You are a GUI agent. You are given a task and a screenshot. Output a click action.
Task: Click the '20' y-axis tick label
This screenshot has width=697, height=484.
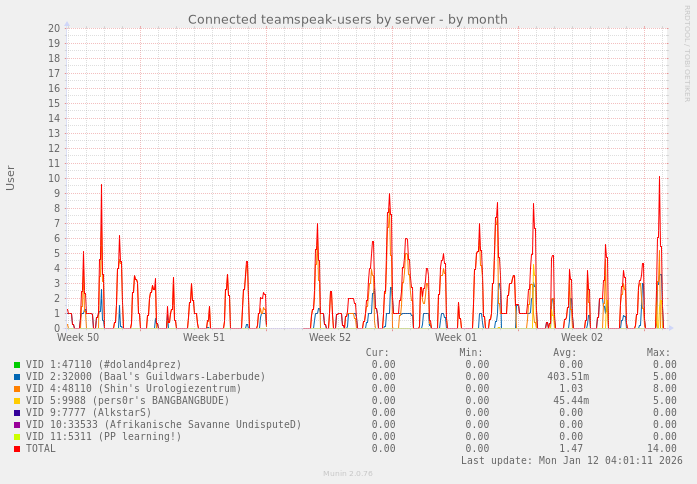(54, 28)
